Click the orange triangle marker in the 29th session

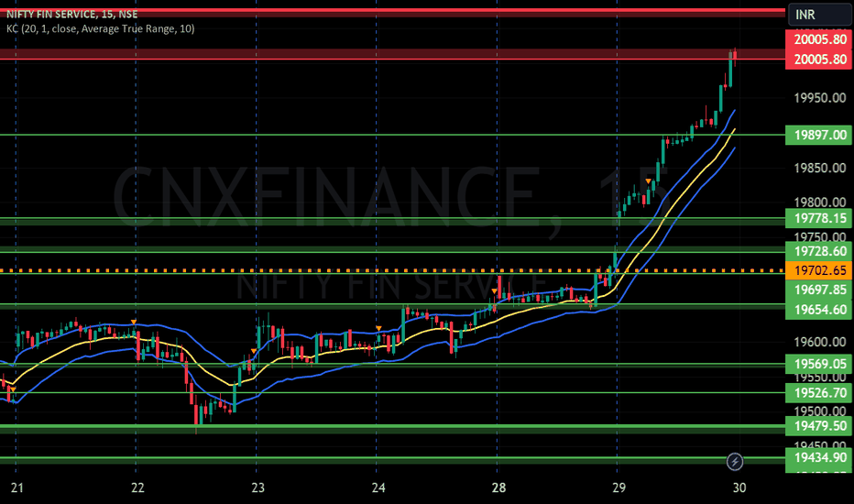point(648,181)
